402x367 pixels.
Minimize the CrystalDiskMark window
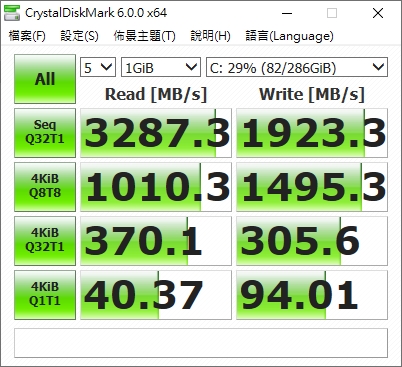(x=287, y=13)
